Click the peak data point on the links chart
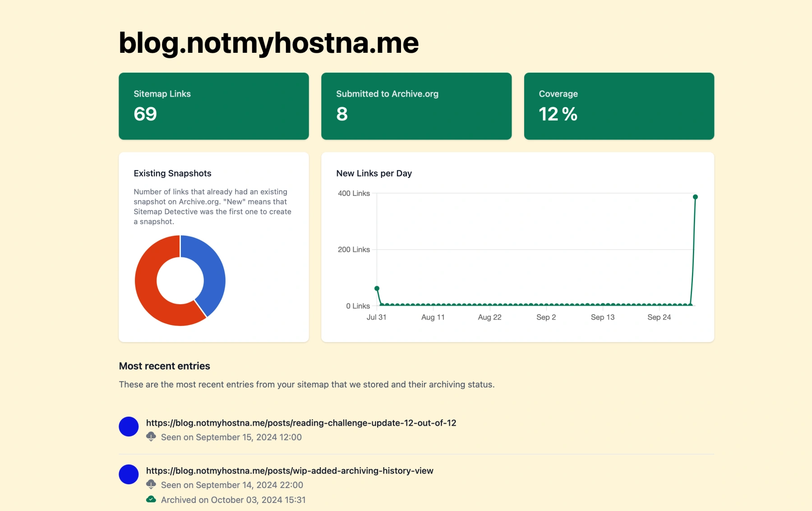812x511 pixels. pos(695,197)
